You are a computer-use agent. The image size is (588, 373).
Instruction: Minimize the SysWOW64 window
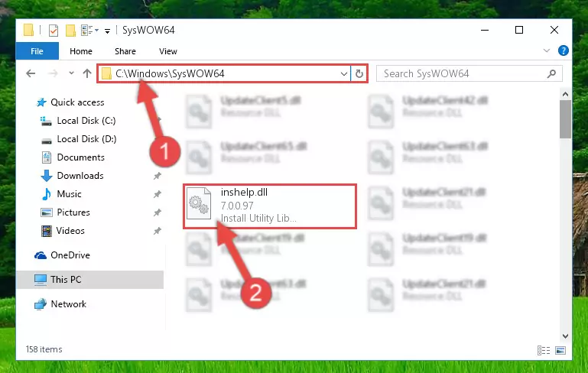[485, 30]
